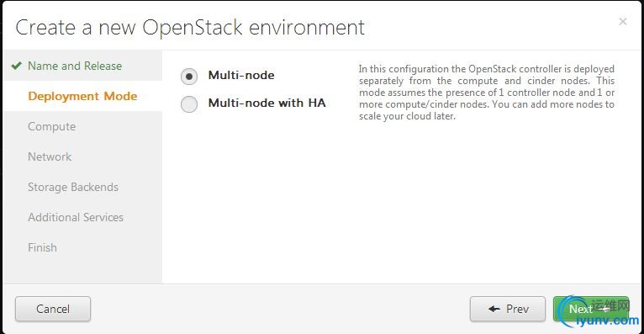Select the Finish step in sidebar
644x334 pixels.
pos(42,247)
